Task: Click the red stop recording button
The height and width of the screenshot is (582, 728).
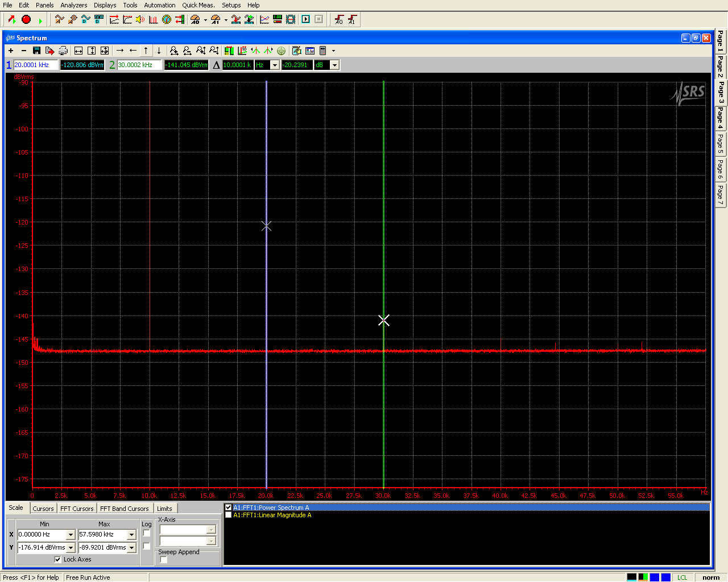Action: pos(26,19)
